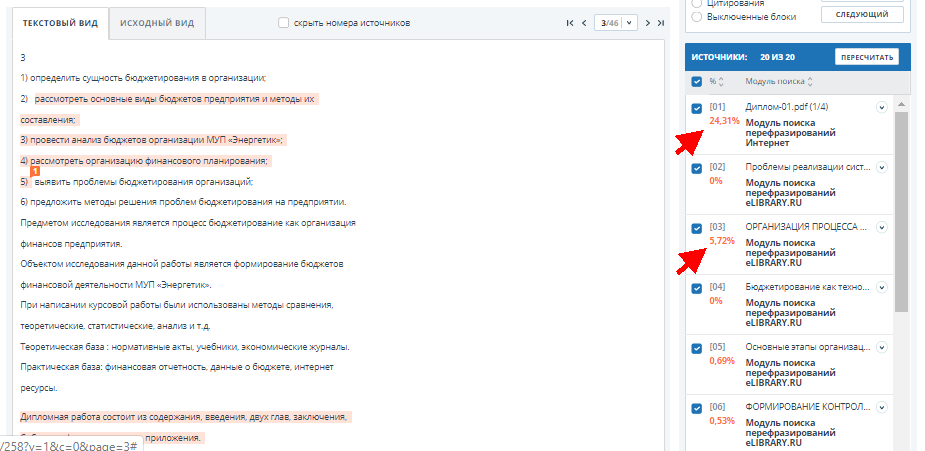
Task: Click highlighted line 'провести анализ бюджетов организации'
Action: tap(153, 140)
